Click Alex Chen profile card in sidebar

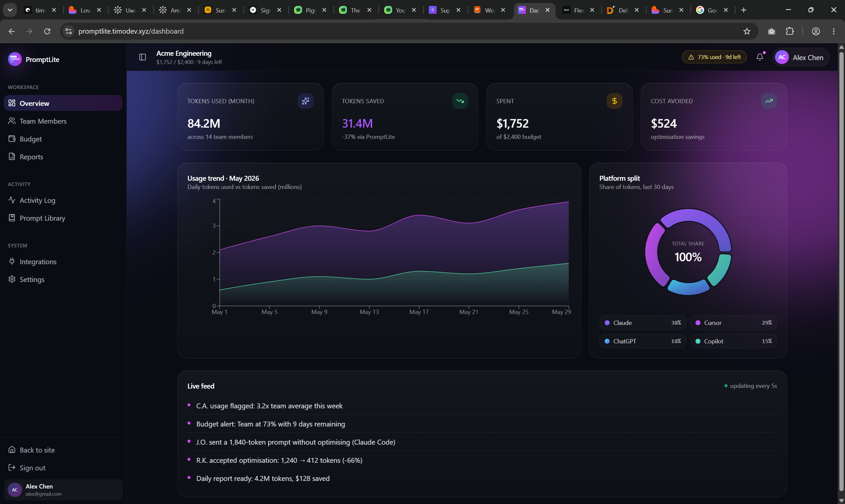coord(63,490)
